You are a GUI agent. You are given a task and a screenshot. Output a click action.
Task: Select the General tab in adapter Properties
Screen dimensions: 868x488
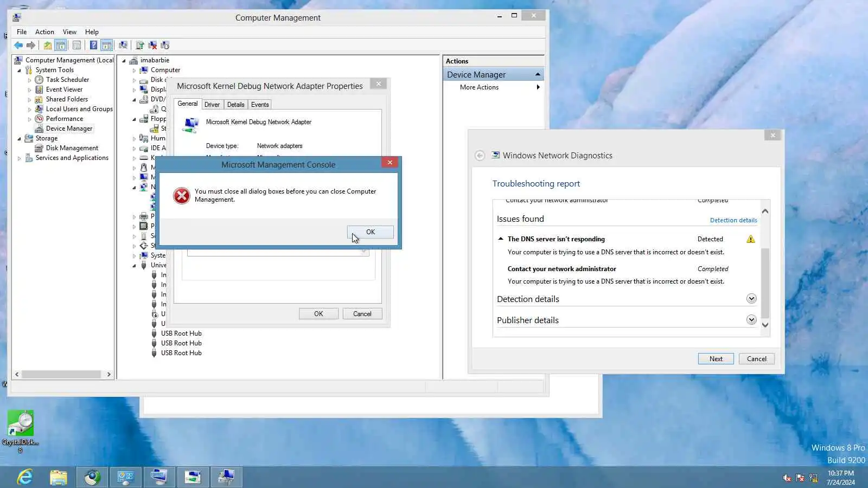pyautogui.click(x=188, y=104)
